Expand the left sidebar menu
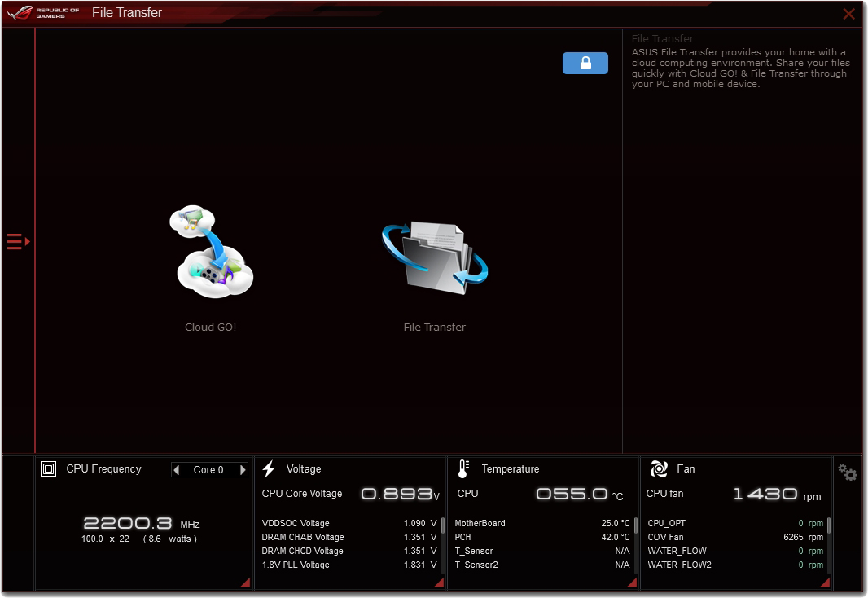868x598 pixels. pos(18,241)
